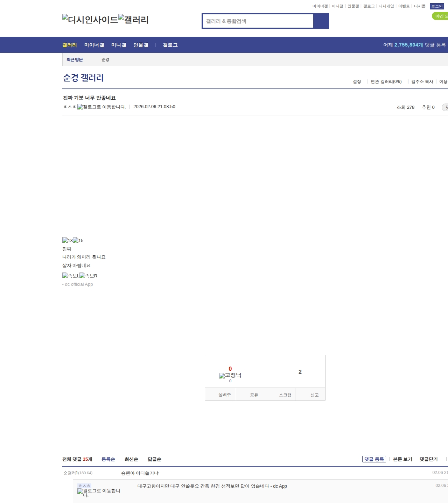Expand the 연관 갤러리(0/6) list

[x=386, y=82]
